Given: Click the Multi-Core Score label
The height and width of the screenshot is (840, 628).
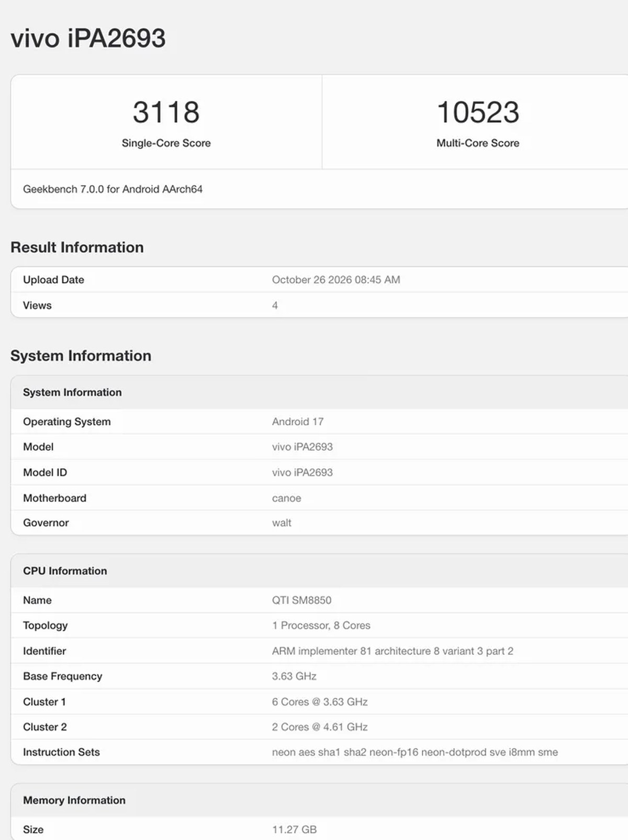Looking at the screenshot, I should click(478, 143).
